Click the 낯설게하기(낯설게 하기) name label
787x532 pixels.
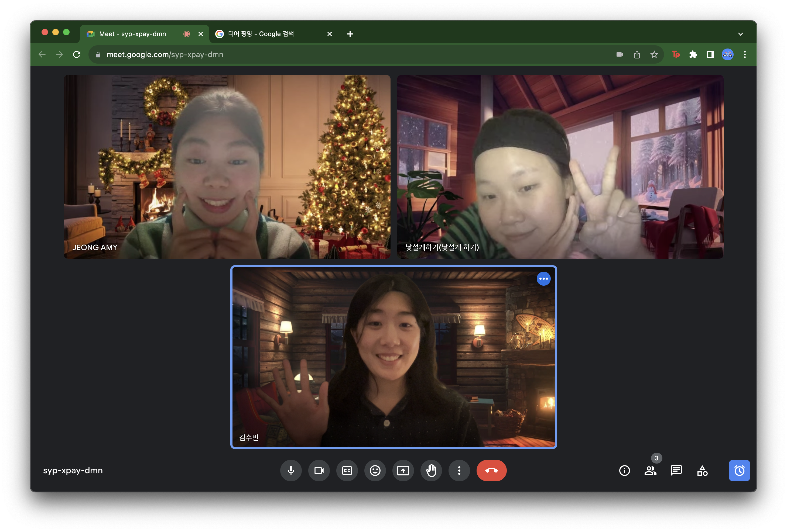coord(442,247)
